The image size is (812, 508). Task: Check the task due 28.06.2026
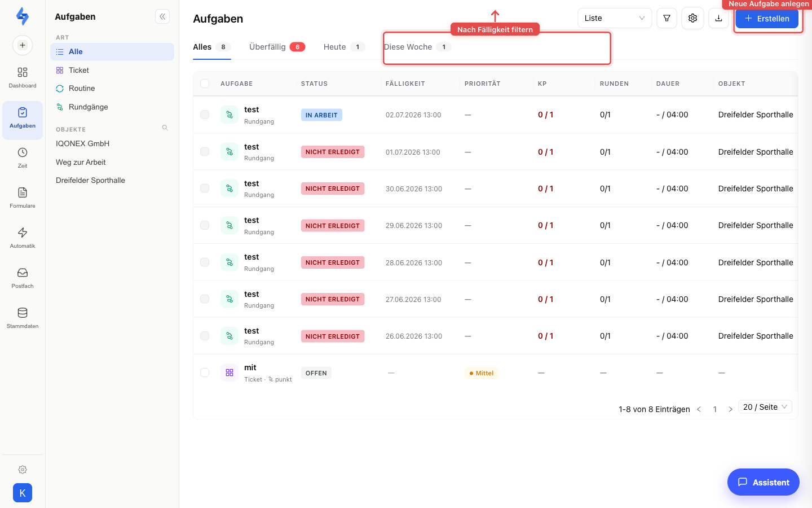[205, 262]
